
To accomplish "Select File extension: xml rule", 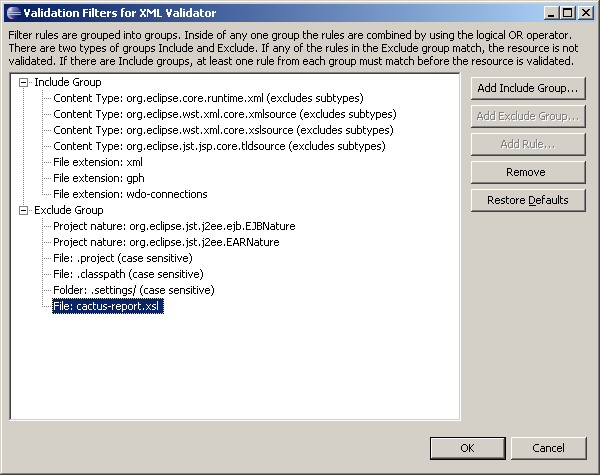I will pos(98,162).
